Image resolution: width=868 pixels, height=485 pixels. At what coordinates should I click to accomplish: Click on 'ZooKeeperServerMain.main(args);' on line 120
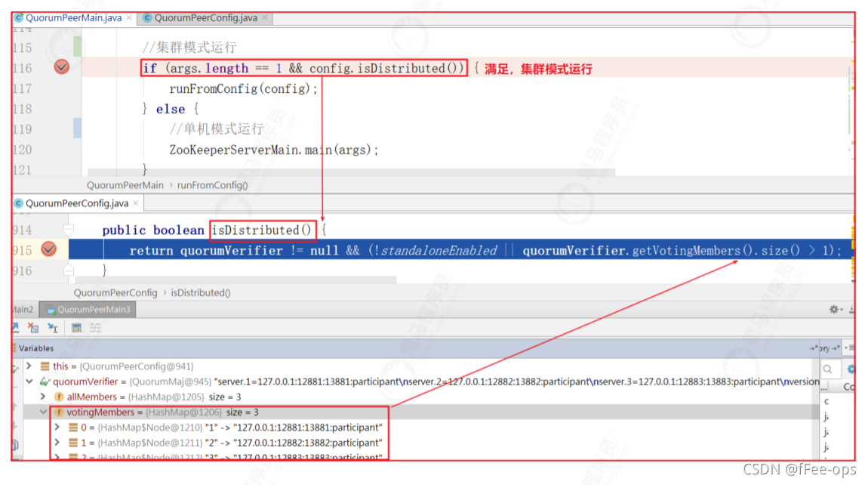[274, 150]
